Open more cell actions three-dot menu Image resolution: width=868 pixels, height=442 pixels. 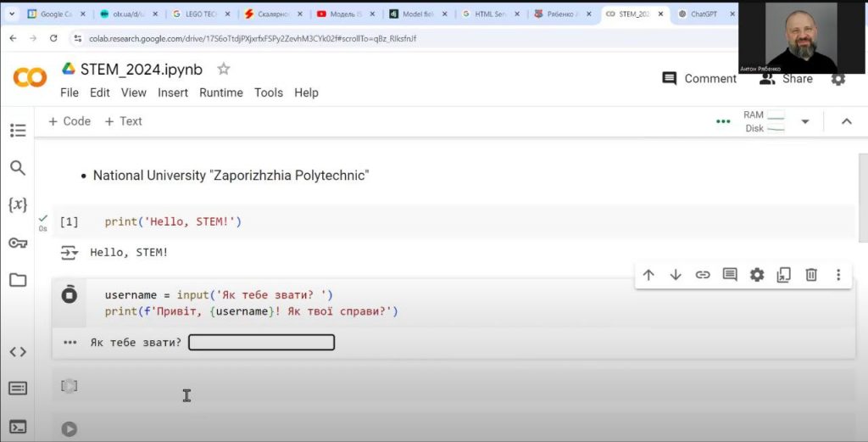[x=838, y=275]
